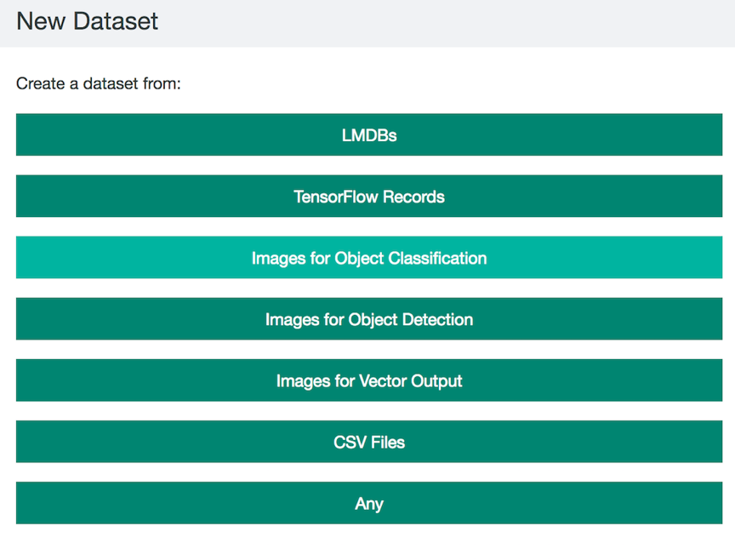Start a dataset from LMDBs
Image resolution: width=735 pixels, height=560 pixels.
tap(369, 134)
